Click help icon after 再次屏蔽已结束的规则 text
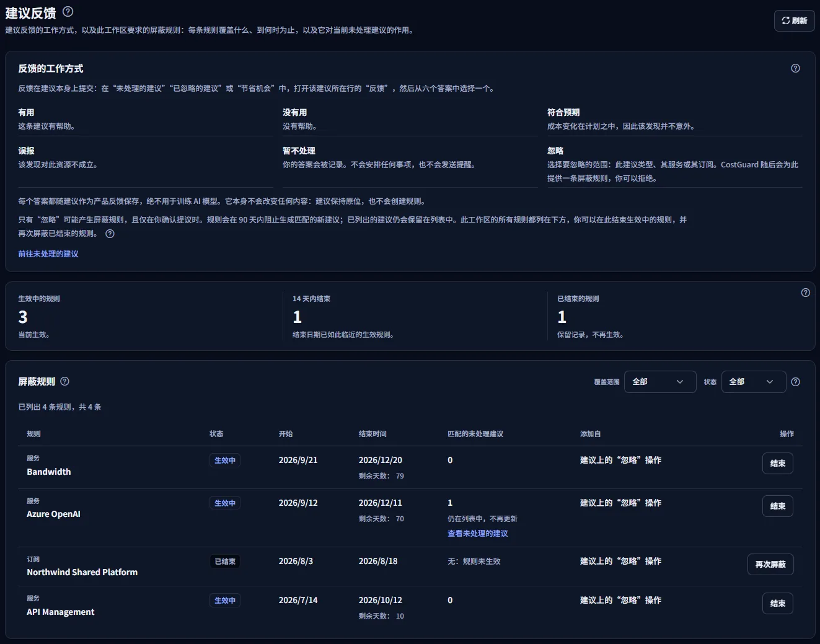The width and height of the screenshot is (820, 644). coord(110,234)
